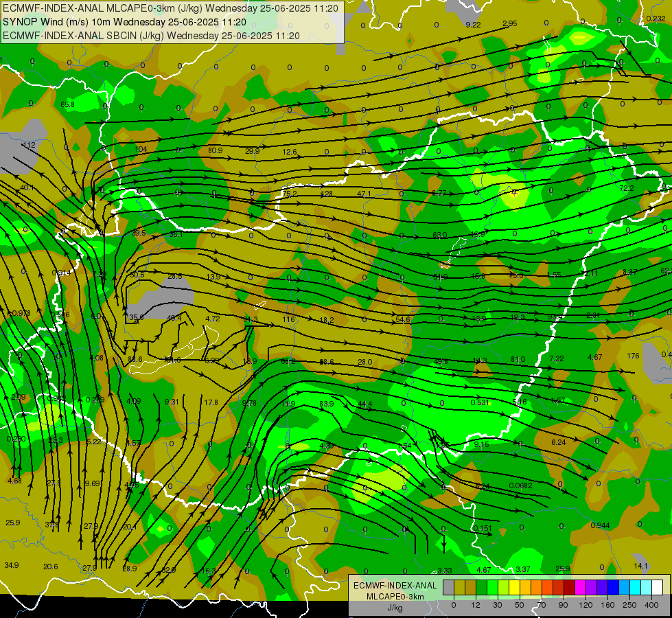Click the map value 54.6
The height and width of the screenshot is (618, 672).
[x=403, y=319]
